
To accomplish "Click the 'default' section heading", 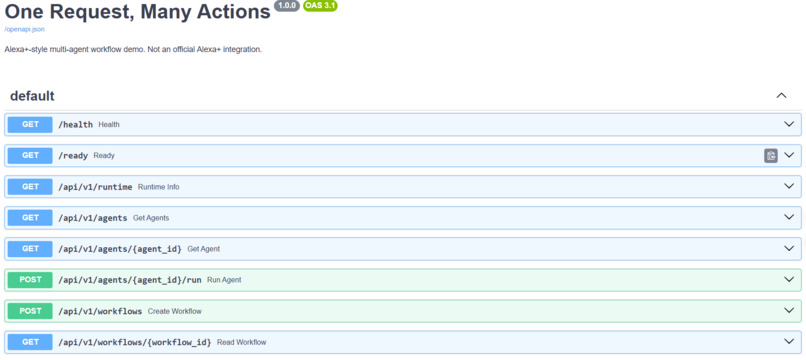I will click(32, 96).
